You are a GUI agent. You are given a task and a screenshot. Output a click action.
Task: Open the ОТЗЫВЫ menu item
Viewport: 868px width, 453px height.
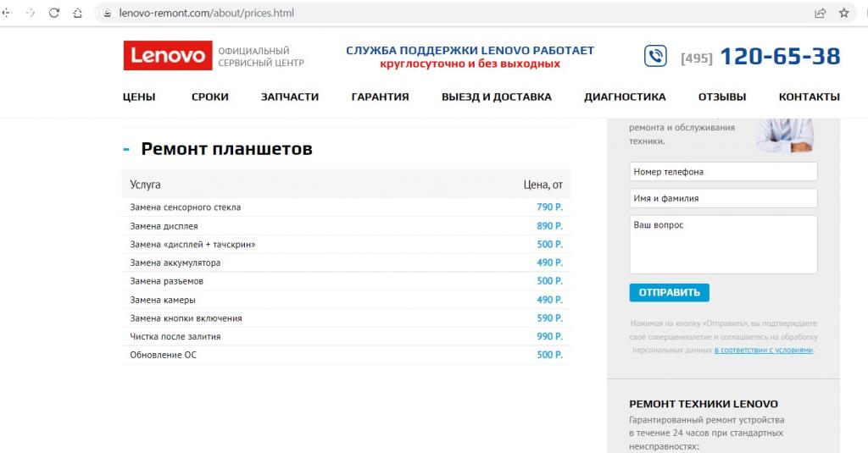point(722,97)
